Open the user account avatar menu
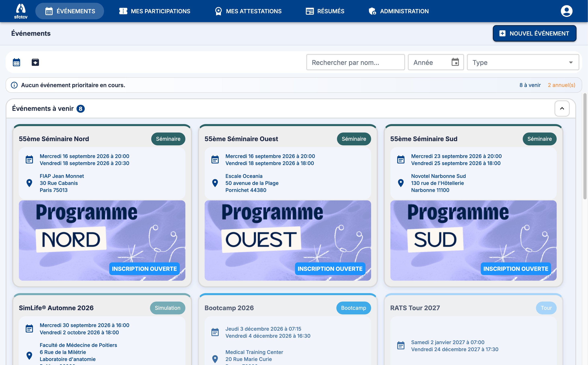Screen dimensions: 588x365 click(566, 11)
